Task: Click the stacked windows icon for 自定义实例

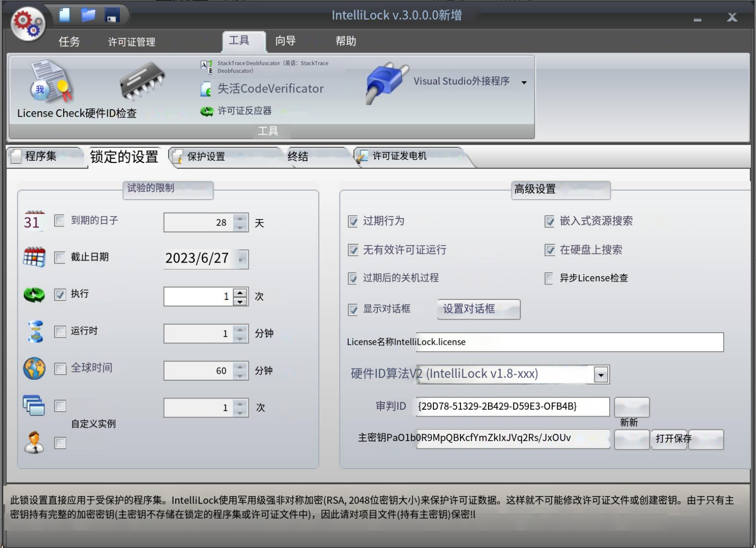Action: pos(34,406)
